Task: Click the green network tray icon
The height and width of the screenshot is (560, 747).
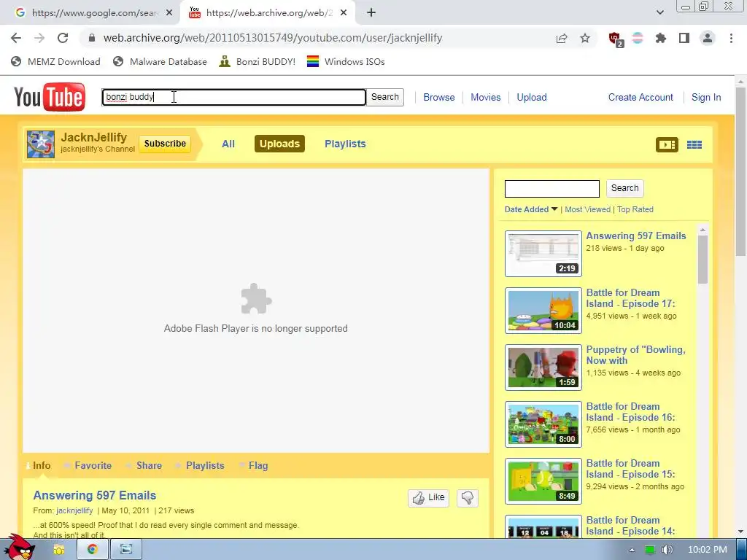Action: (650, 550)
